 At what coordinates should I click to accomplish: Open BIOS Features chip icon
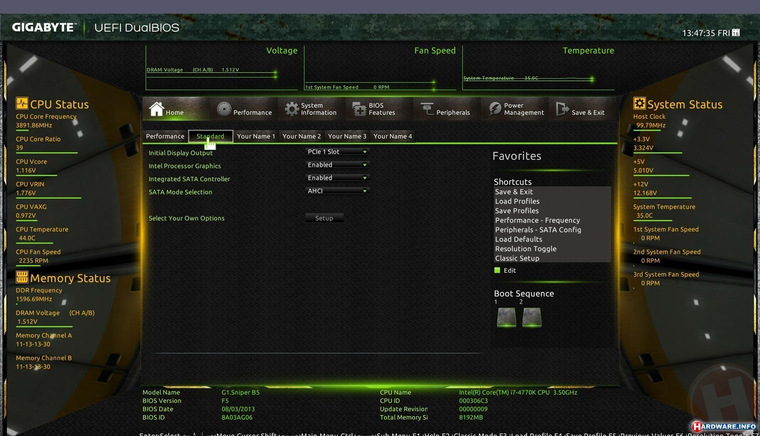[359, 109]
